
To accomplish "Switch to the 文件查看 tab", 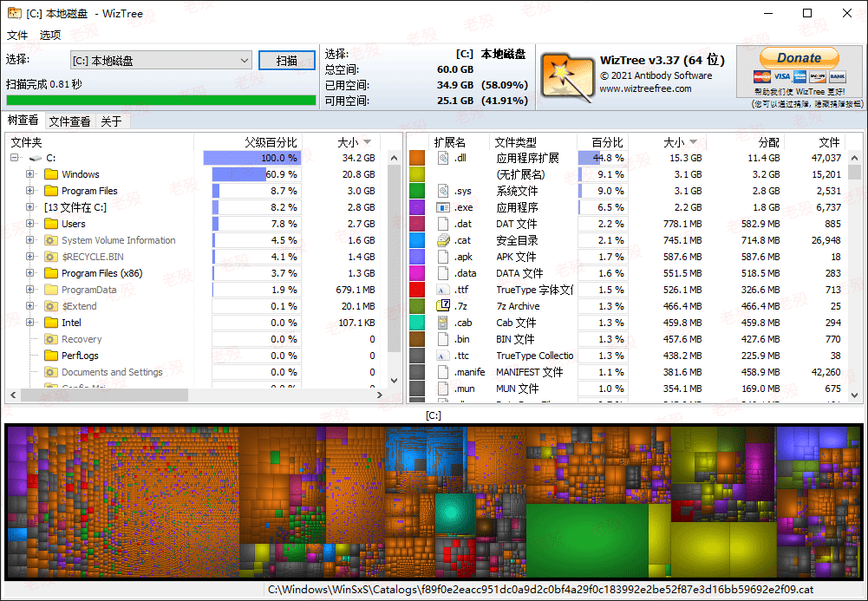I will tap(69, 121).
